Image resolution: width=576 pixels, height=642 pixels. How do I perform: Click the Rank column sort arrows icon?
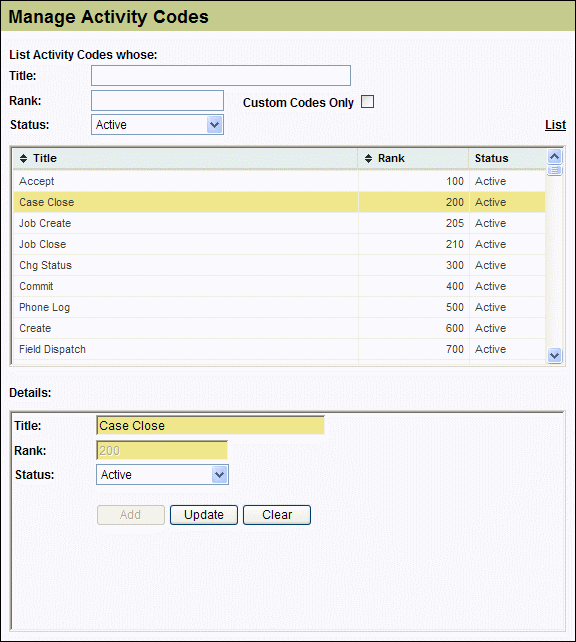point(368,158)
